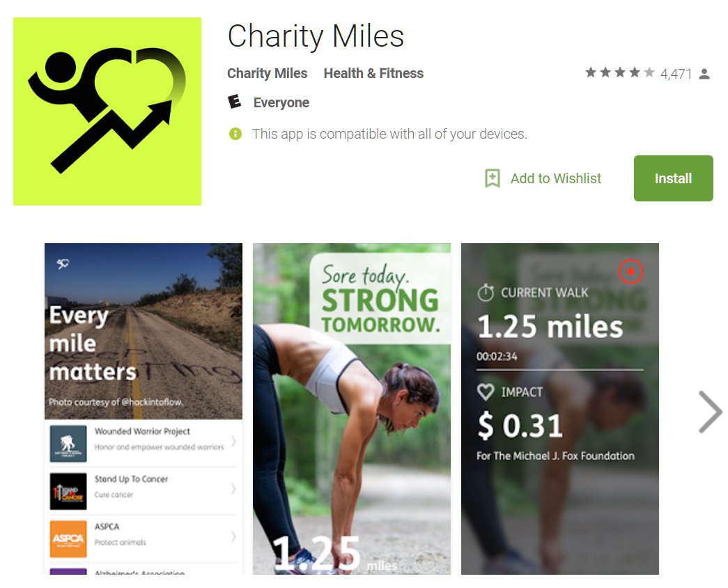This screenshot has height=588, width=728.
Task: Click the red record circle icon
Action: pos(630,271)
